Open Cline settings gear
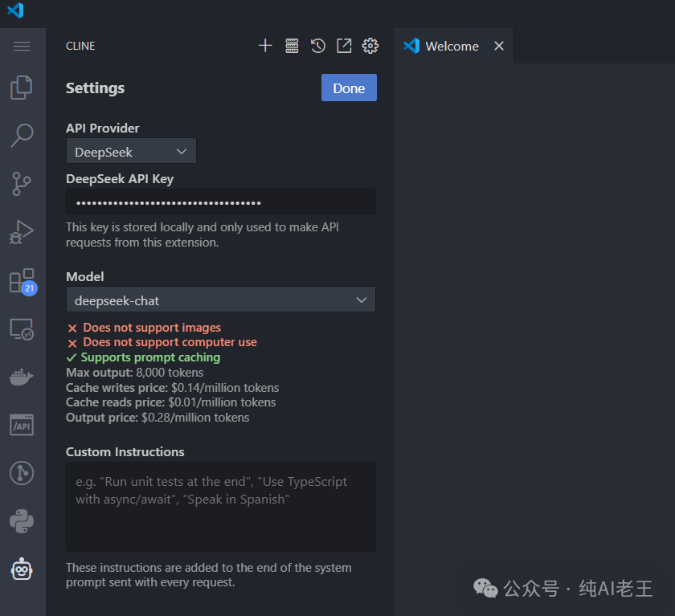Viewport: 675px width, 616px height. [x=370, y=46]
